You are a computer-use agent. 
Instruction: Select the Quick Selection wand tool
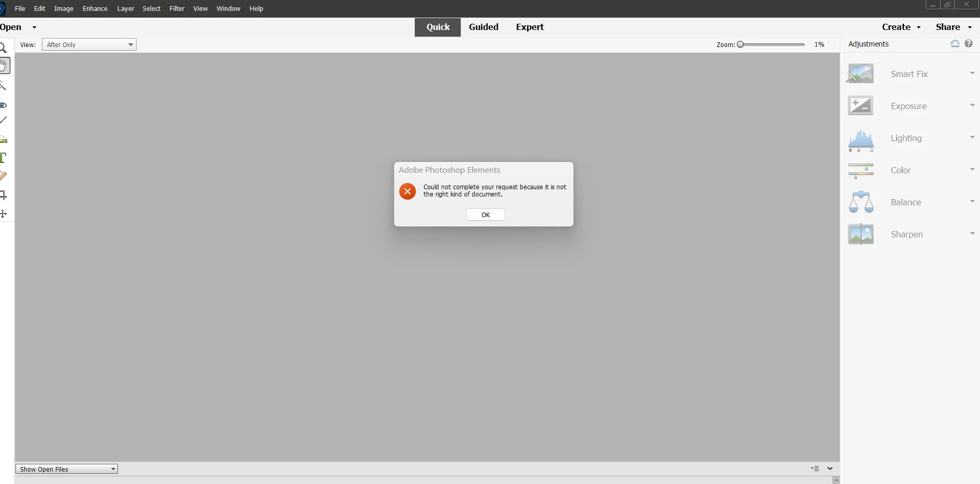click(3, 85)
